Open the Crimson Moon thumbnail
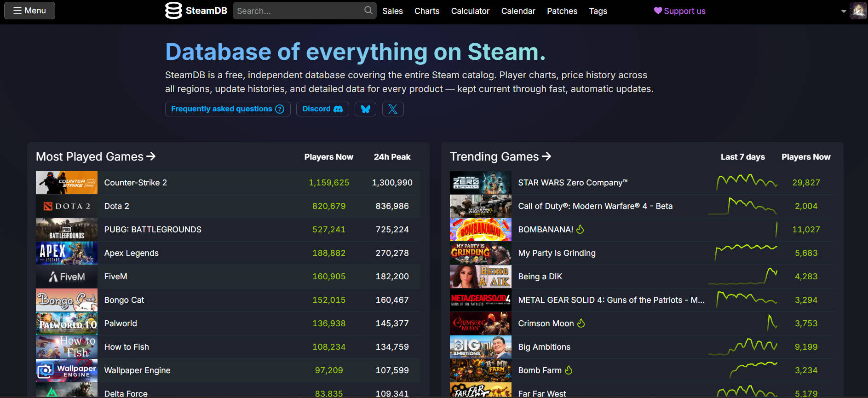 click(x=481, y=323)
